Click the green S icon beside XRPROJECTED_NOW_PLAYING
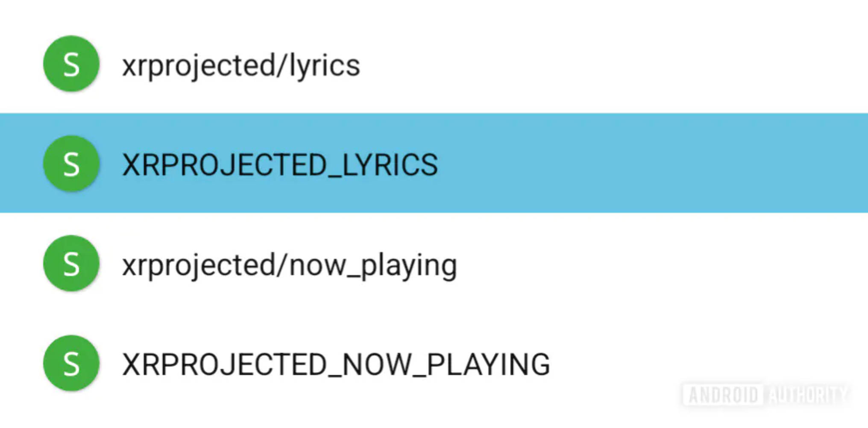Screen dimensions: 868x428 [x=71, y=364]
